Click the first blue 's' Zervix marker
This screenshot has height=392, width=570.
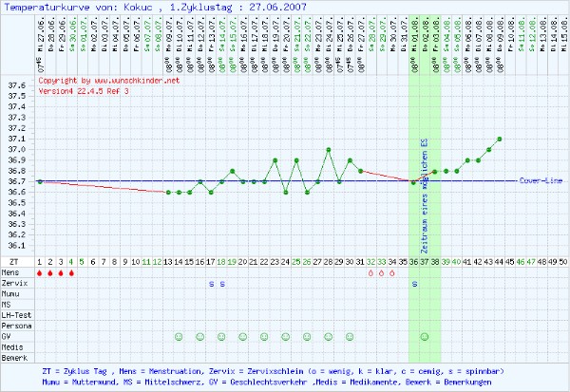(x=211, y=284)
